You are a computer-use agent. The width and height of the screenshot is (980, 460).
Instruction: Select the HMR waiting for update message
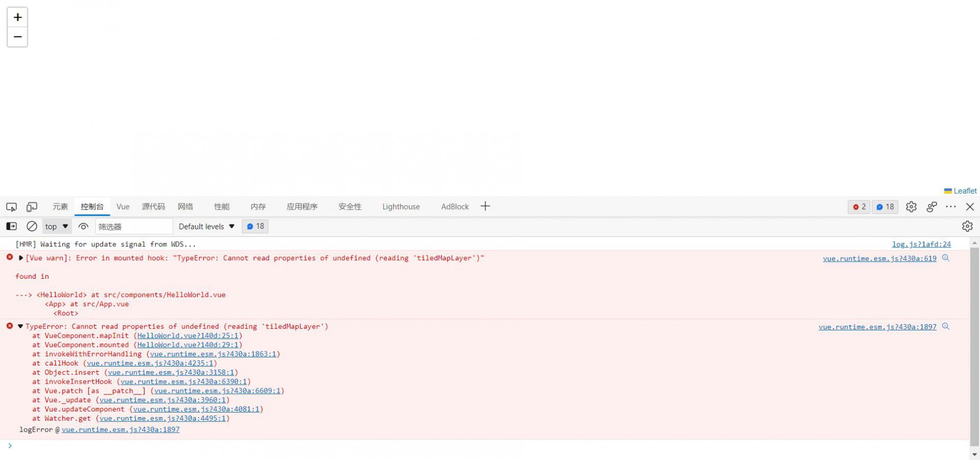pyautogui.click(x=106, y=244)
